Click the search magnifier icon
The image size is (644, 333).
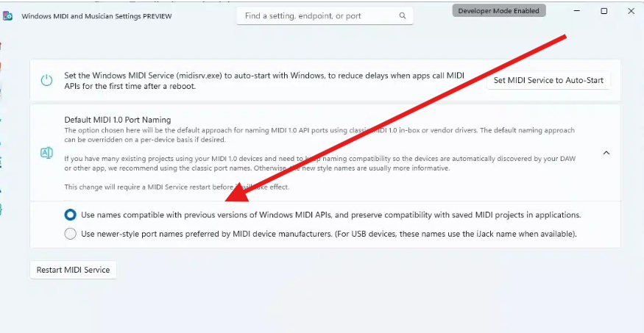click(x=402, y=16)
